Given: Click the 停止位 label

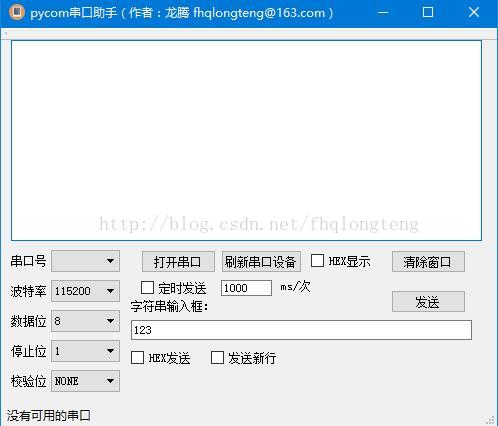Looking at the screenshot, I should point(28,351).
